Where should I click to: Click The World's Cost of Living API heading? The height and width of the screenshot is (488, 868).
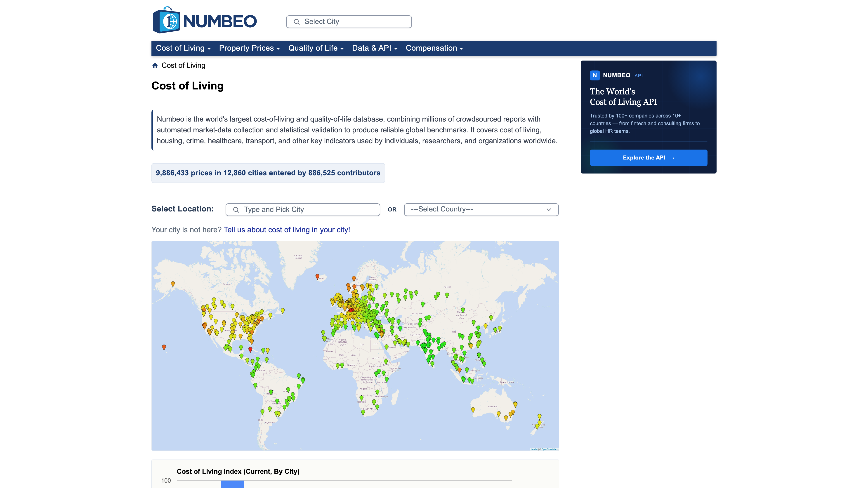pos(623,97)
